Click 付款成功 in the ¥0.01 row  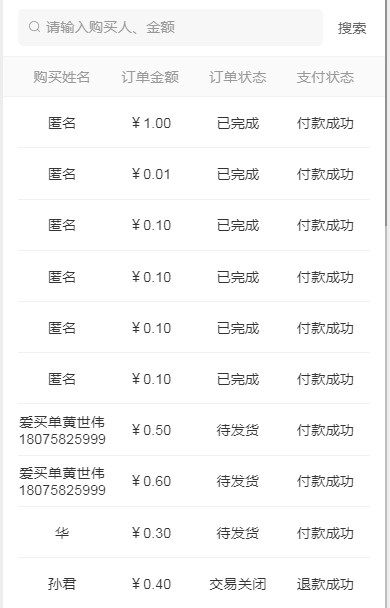coord(325,174)
